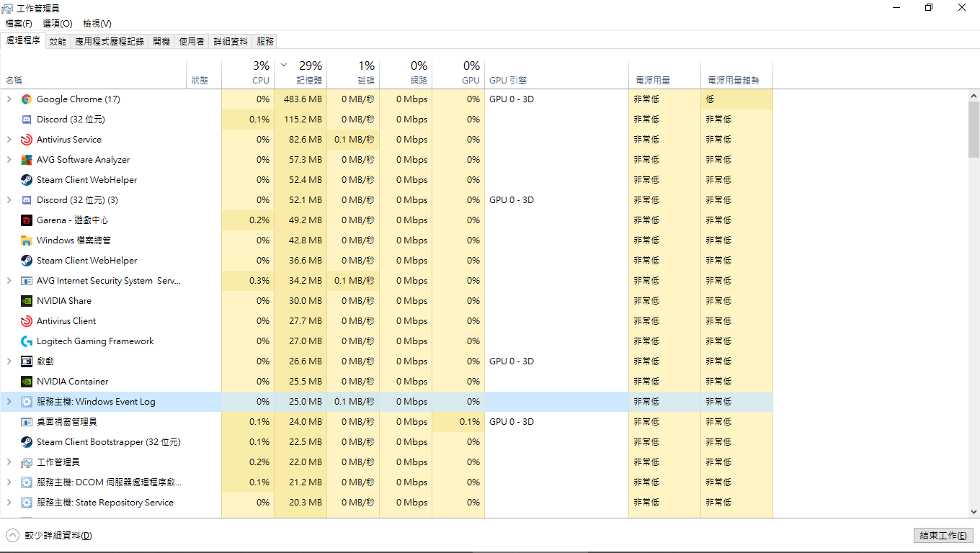Viewport: 980px width, 553px height.
Task: Click the Logitech Gaming Framework icon
Action: coord(27,341)
